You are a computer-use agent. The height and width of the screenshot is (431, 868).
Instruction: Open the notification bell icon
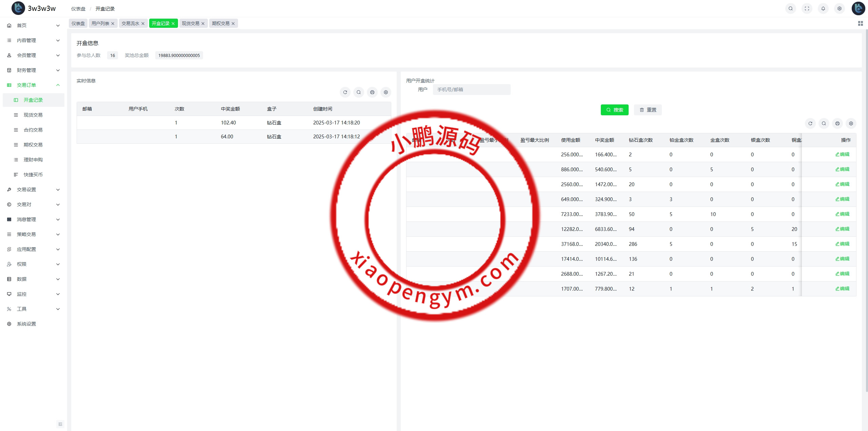click(823, 8)
